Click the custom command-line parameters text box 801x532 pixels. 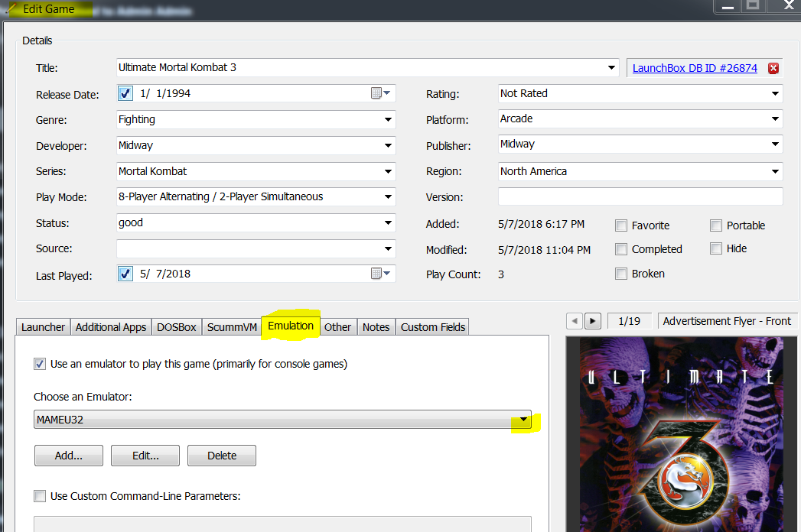[x=282, y=524]
